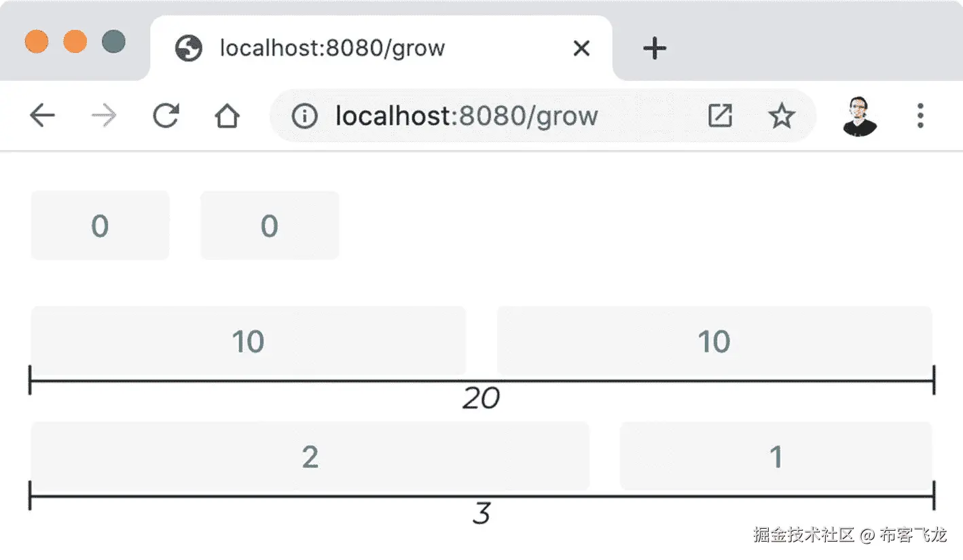Open the browser three-dot menu
Screen dimensions: 963x560
920,117
